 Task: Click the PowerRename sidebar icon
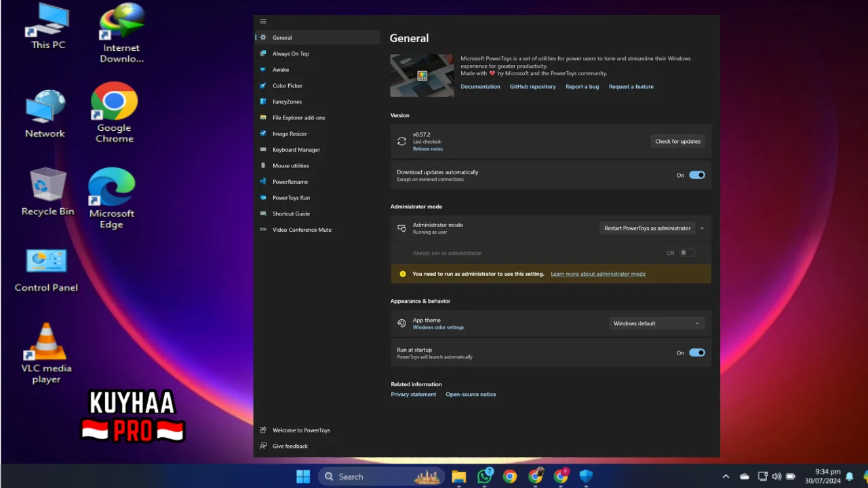tap(263, 182)
